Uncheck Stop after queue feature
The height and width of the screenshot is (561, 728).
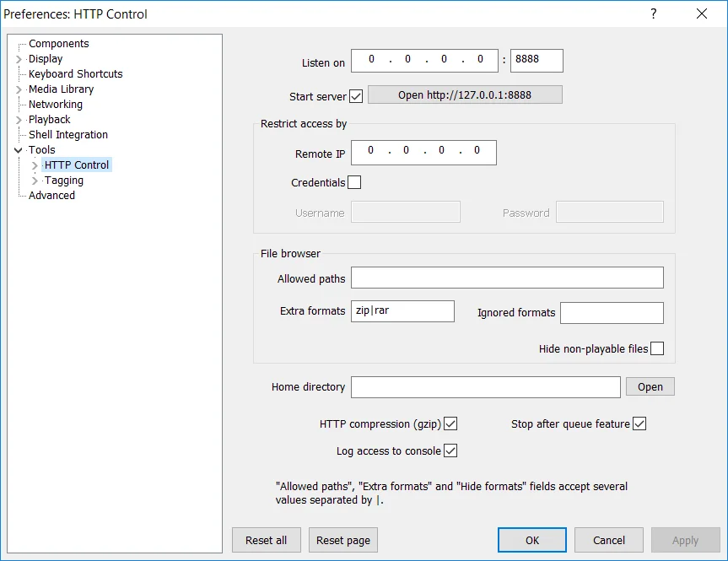(x=639, y=423)
